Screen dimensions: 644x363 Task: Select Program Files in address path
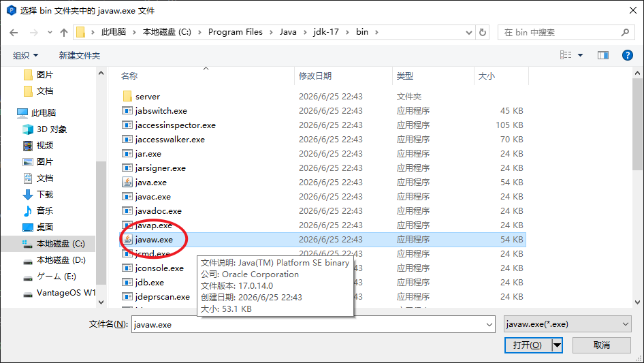pyautogui.click(x=236, y=32)
